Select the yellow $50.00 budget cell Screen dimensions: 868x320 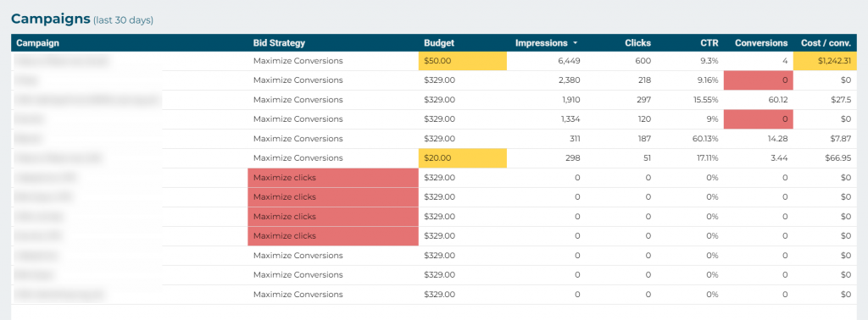tap(462, 61)
